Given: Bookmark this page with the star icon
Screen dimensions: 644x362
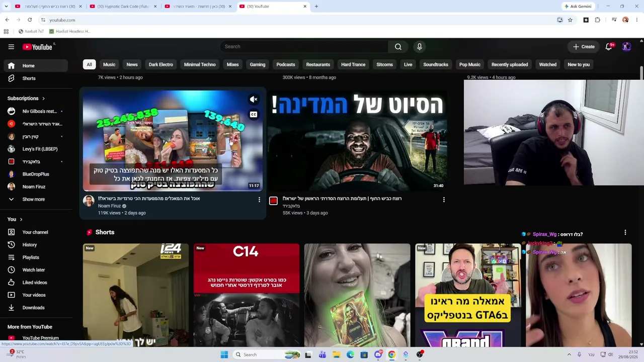Looking at the screenshot, I should pos(570,20).
